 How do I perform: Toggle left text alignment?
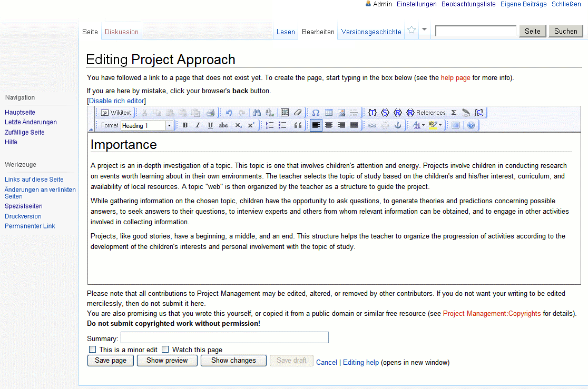pyautogui.click(x=316, y=125)
